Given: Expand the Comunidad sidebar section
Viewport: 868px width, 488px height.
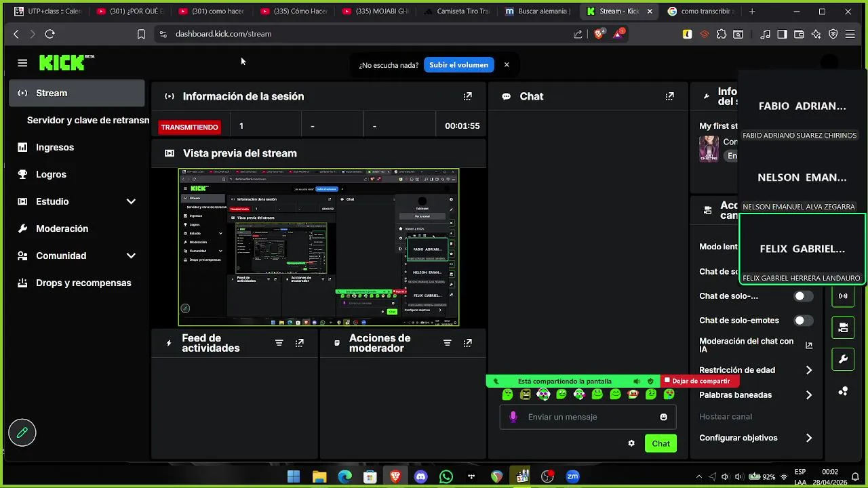Looking at the screenshot, I should (x=131, y=256).
